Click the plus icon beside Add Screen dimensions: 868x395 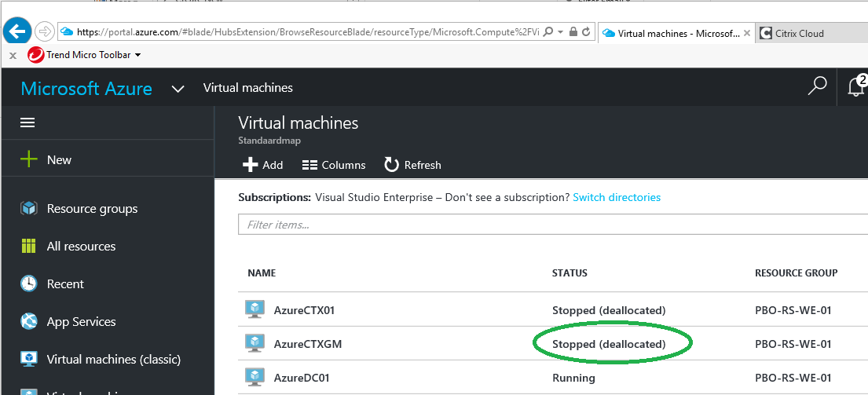click(251, 165)
